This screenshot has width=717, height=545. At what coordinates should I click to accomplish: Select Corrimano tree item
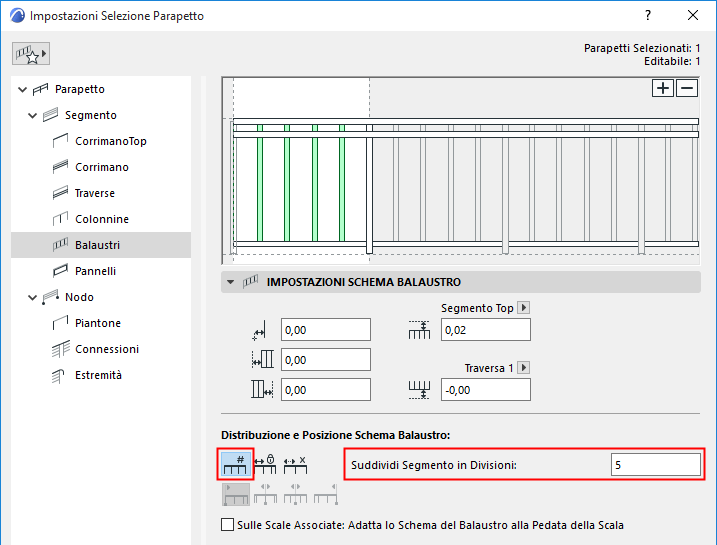[x=102, y=167]
